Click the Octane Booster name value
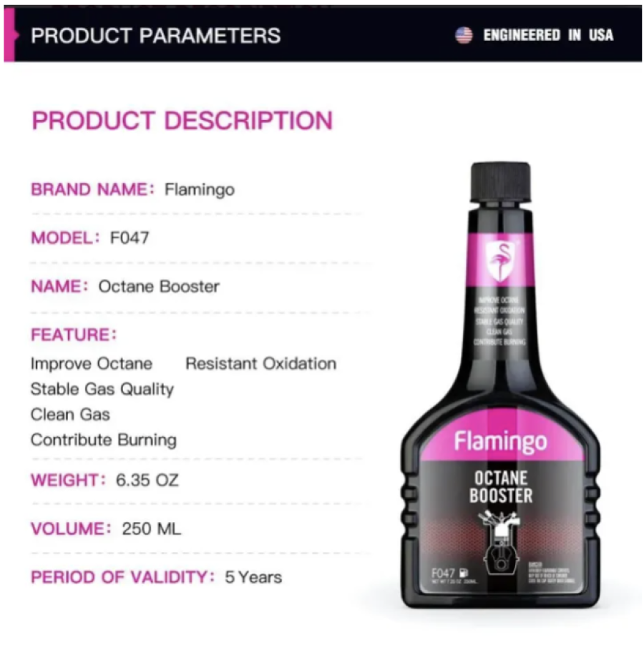The width and height of the screenshot is (644, 650). tap(159, 287)
